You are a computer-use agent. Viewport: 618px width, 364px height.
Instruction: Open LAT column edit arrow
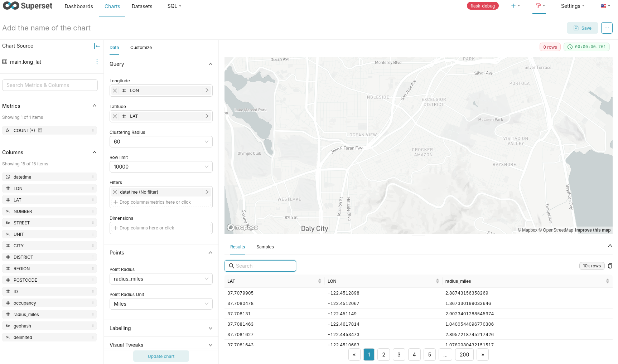click(x=207, y=116)
